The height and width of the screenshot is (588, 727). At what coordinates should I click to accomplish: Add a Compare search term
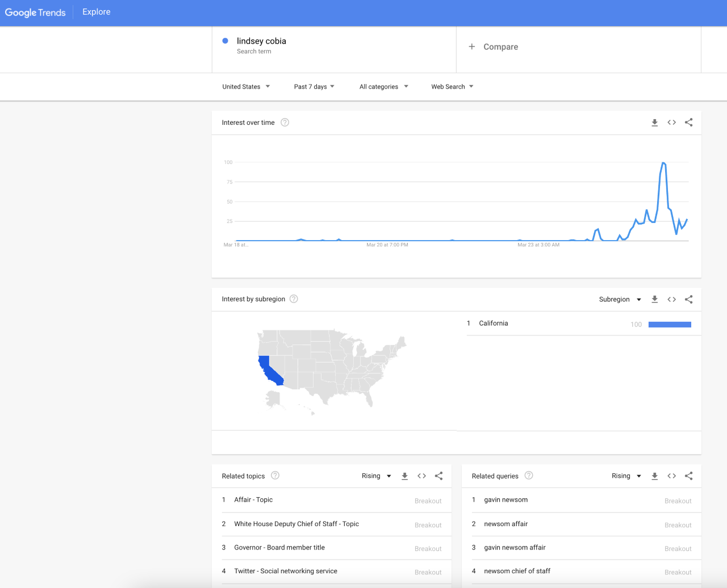click(x=494, y=47)
